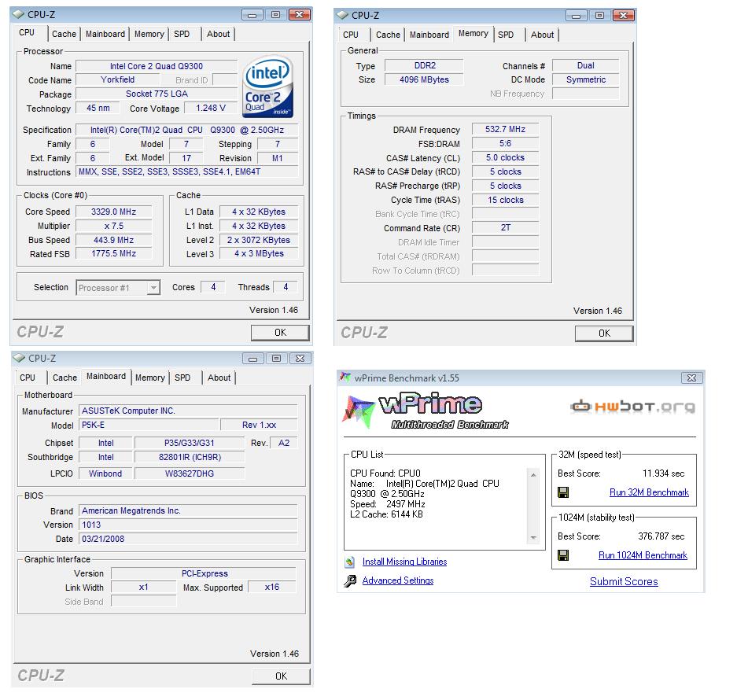Click the memory Size value 4096 MBytes
This screenshot has width=737, height=700.
(424, 80)
